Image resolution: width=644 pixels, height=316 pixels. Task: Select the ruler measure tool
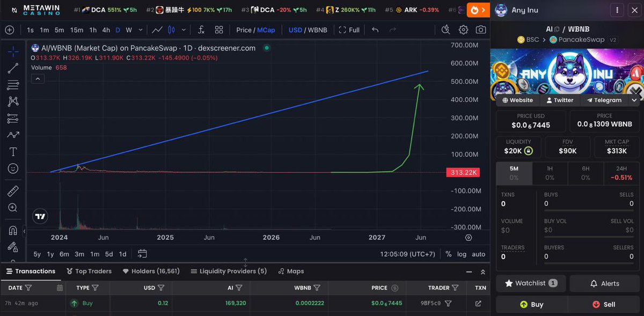(x=13, y=191)
